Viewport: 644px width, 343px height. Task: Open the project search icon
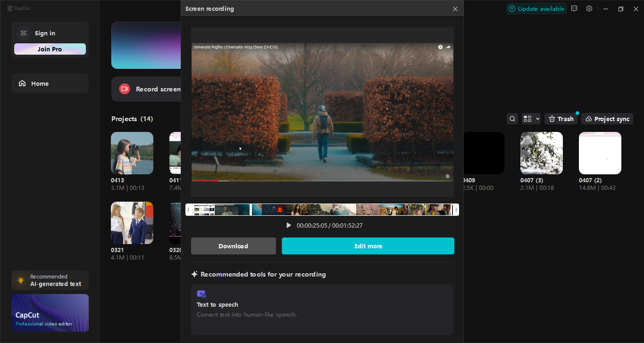tap(512, 119)
